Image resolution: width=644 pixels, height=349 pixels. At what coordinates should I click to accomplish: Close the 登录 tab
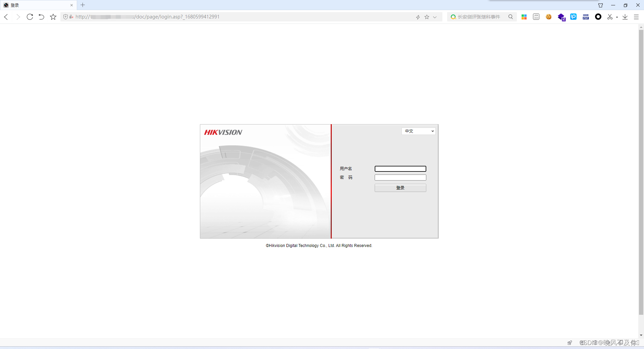click(71, 5)
